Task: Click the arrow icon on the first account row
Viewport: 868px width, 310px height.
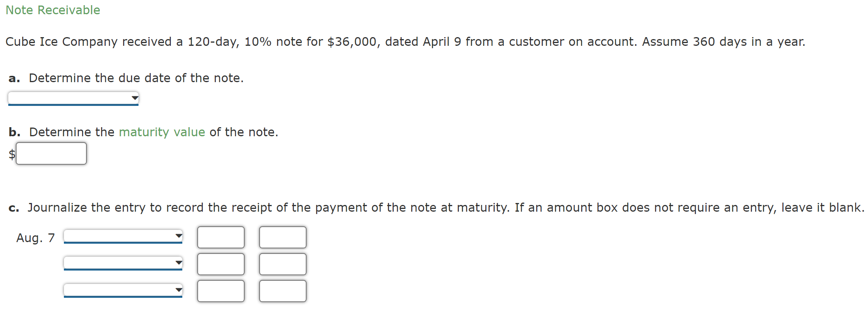Action: click(178, 235)
